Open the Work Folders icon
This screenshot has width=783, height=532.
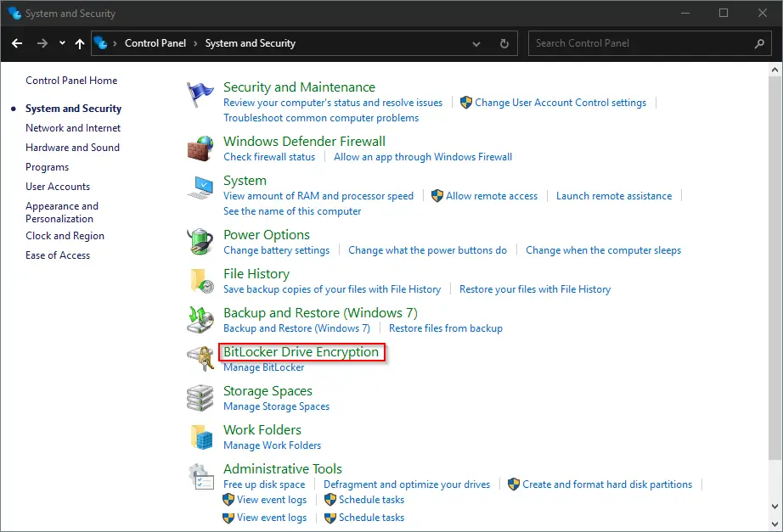coord(202,437)
